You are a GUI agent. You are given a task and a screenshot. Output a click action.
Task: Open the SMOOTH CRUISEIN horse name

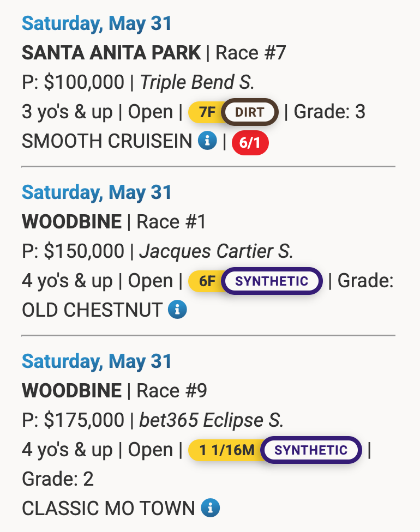coord(107,141)
